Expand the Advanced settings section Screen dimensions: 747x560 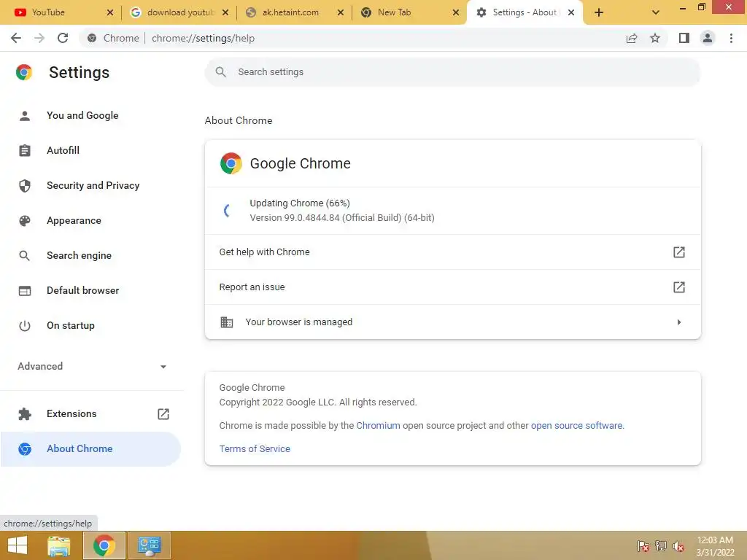[90, 366]
